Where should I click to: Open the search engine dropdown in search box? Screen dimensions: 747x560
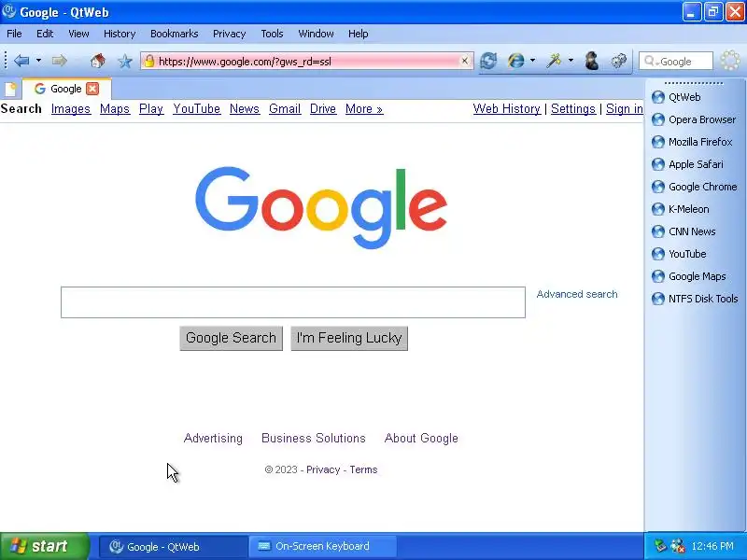pos(651,62)
